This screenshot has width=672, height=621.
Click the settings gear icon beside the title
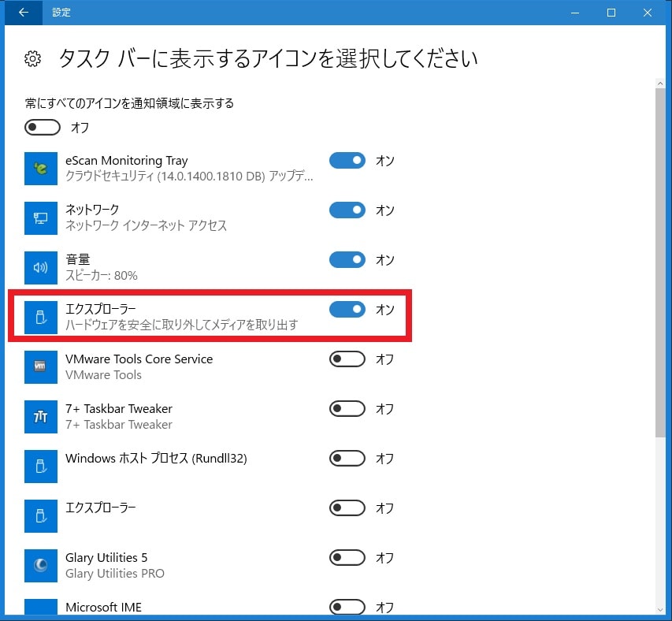click(32, 59)
